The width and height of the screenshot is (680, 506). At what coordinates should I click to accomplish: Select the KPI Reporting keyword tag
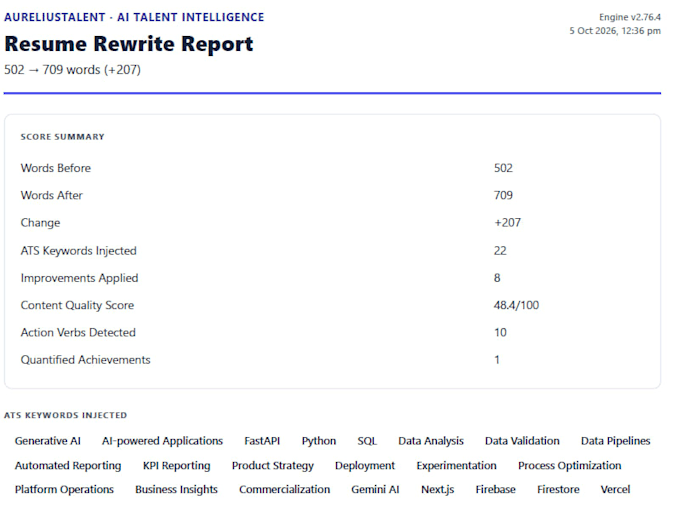pos(177,466)
